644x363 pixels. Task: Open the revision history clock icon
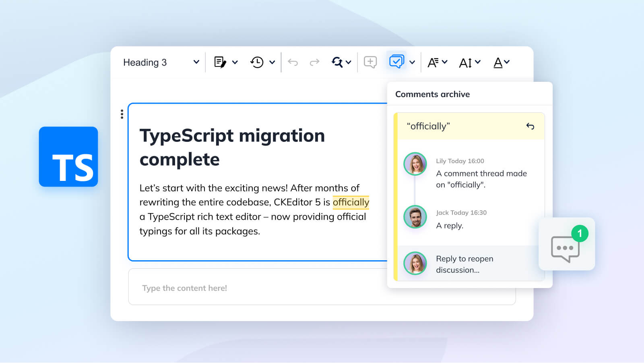257,62
